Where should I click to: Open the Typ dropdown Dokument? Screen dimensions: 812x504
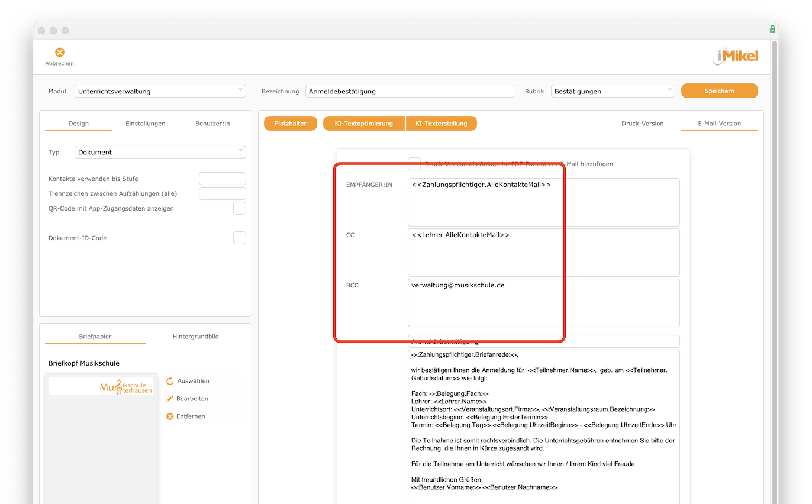tap(160, 152)
